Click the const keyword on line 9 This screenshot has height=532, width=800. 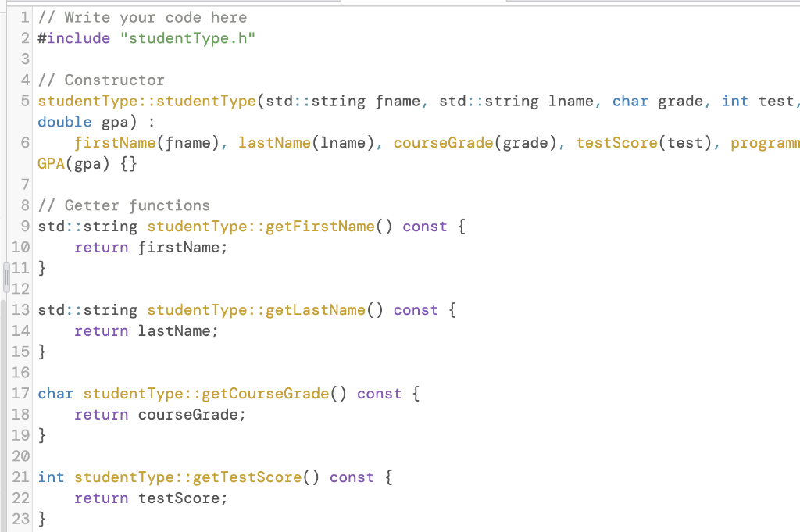[x=424, y=226]
